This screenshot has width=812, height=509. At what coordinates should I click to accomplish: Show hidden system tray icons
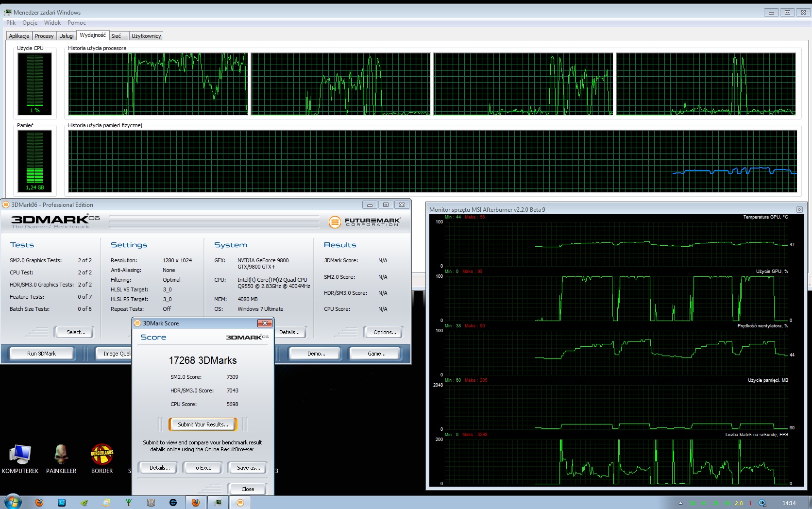click(x=680, y=503)
